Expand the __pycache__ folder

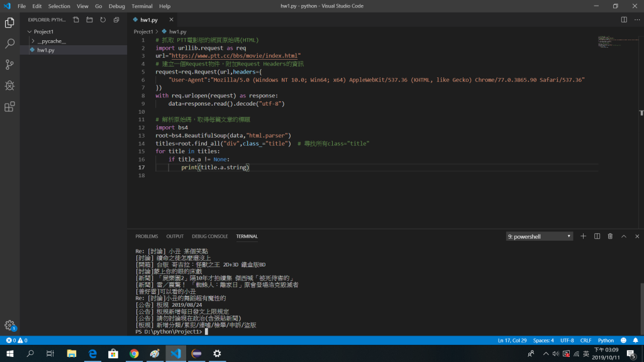click(33, 41)
